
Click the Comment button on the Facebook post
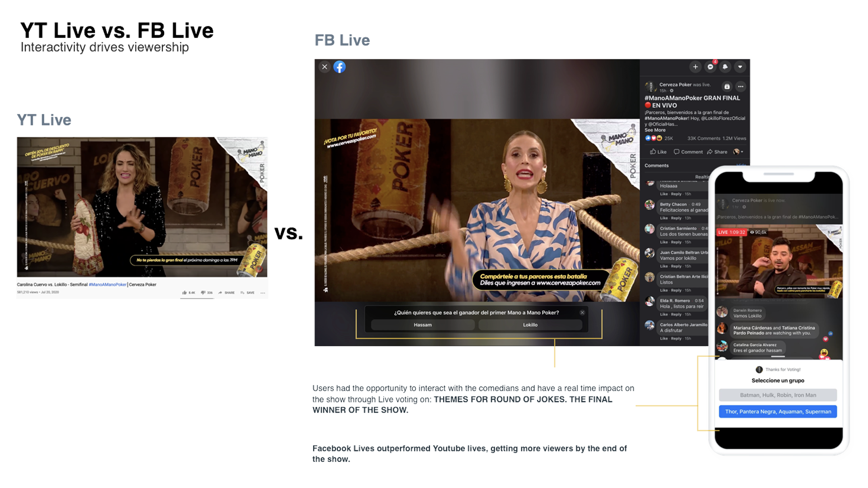pyautogui.click(x=688, y=152)
